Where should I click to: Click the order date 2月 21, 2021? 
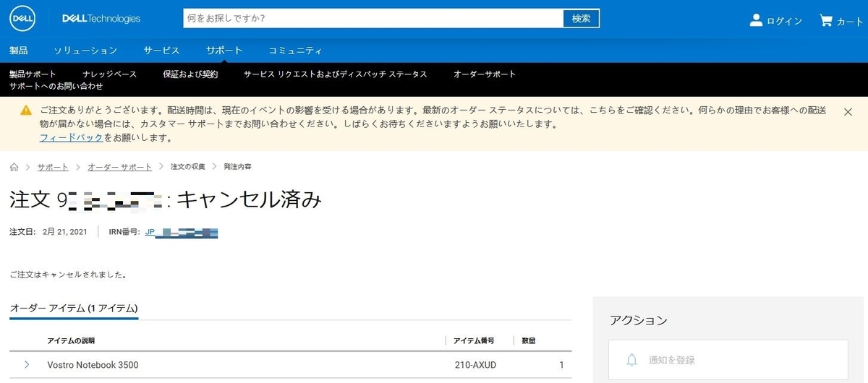coord(65,232)
